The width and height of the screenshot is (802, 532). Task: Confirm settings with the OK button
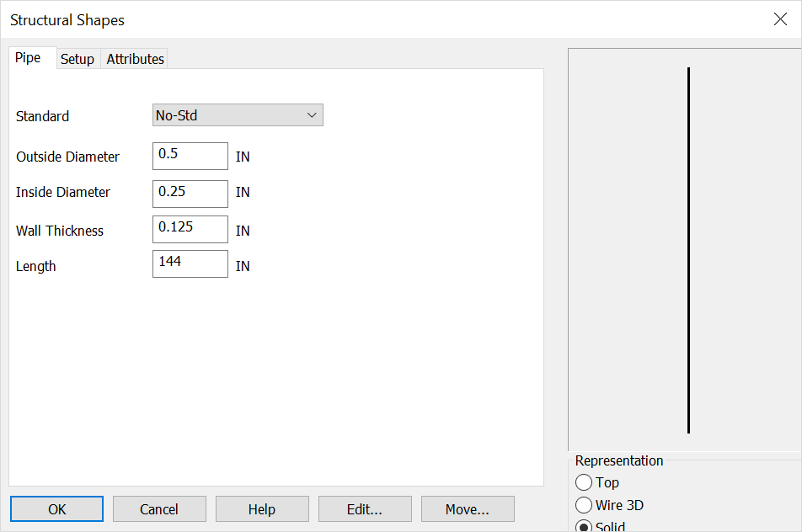tap(56, 508)
